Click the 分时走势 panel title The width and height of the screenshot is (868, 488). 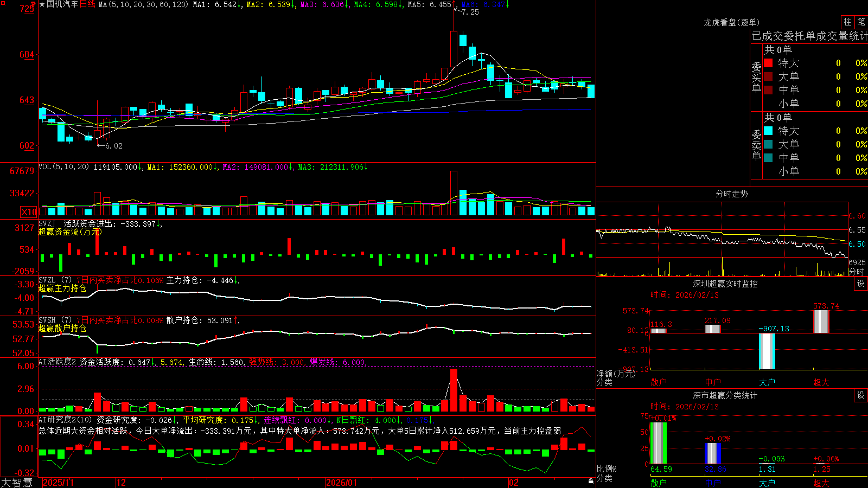[732, 194]
